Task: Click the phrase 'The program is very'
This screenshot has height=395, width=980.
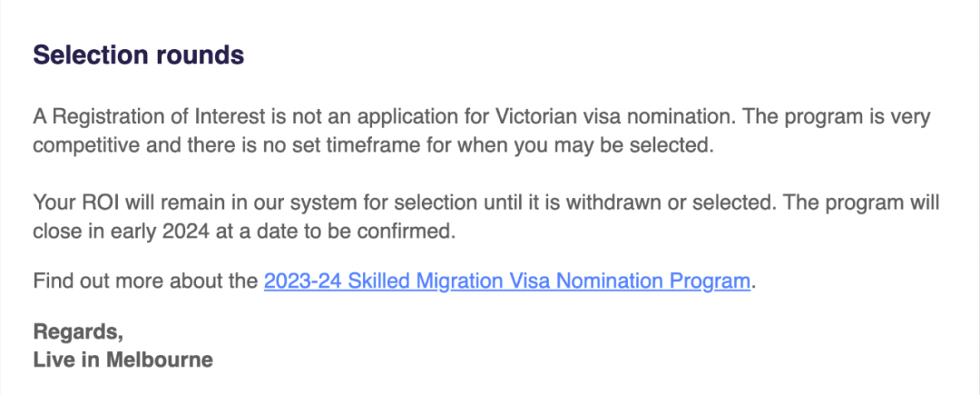Action: coord(837,117)
